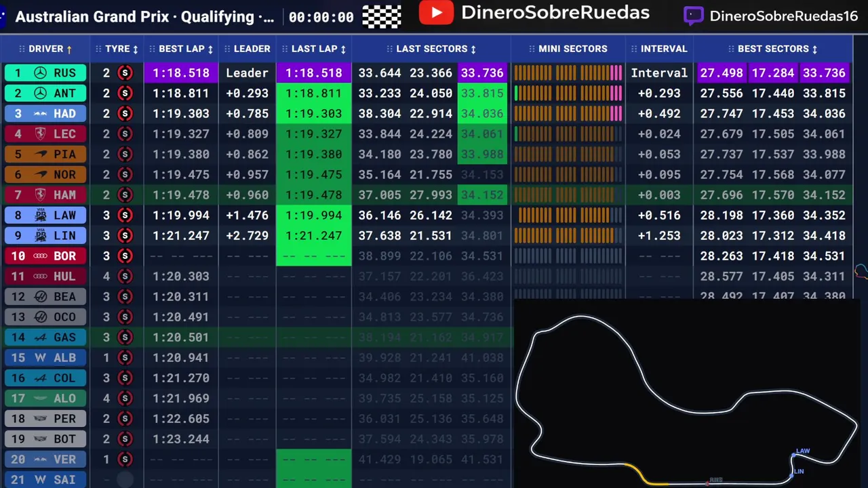Click the Haas logo beside OCO
868x488 pixels.
pos(40,317)
